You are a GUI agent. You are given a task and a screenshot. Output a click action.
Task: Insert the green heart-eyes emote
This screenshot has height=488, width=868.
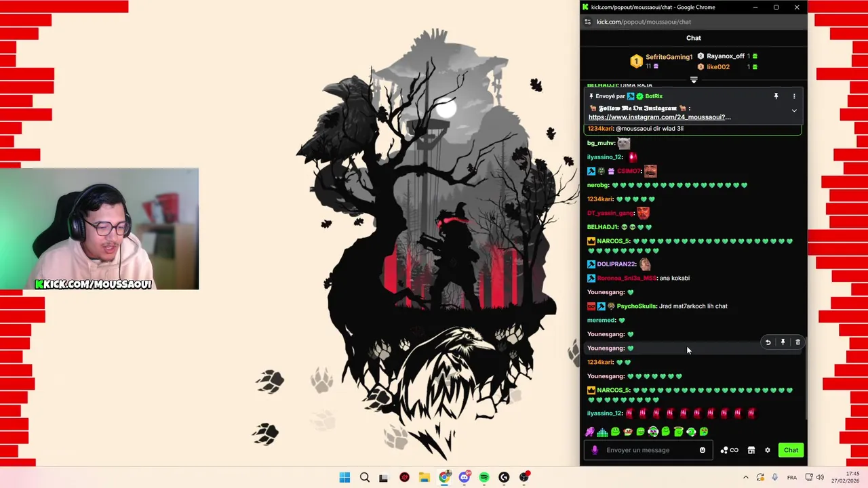point(704,432)
